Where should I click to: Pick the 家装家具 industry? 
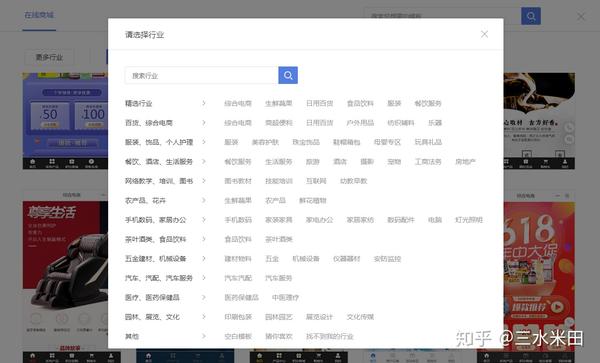(279, 220)
